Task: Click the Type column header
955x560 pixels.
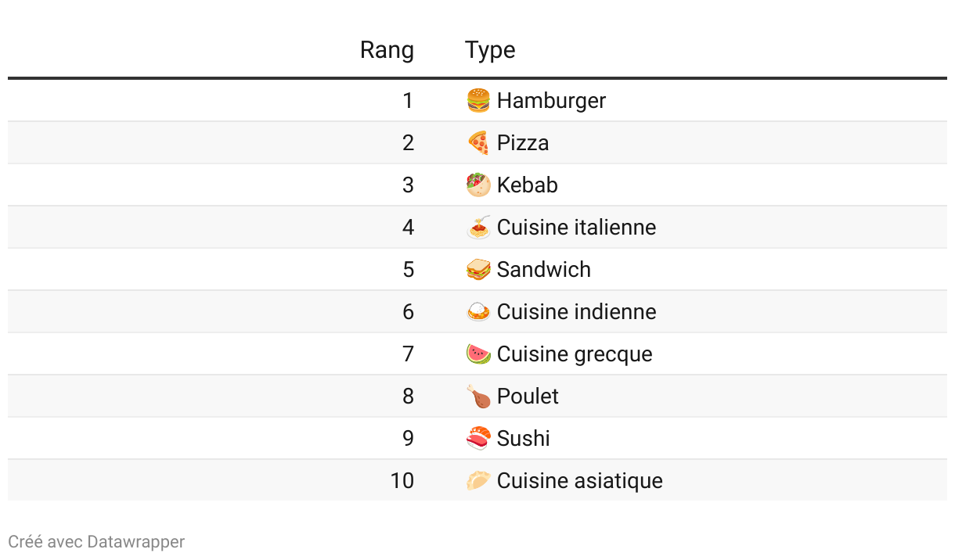Action: (x=490, y=50)
